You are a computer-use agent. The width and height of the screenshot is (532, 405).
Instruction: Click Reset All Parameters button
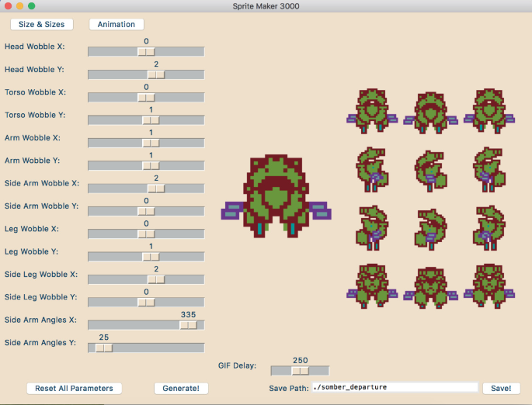(x=74, y=388)
